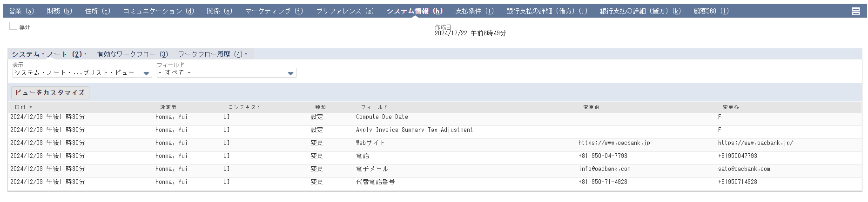The width and height of the screenshot is (868, 202).
Task: Click old value +81 950-71-4928
Action: click(x=603, y=182)
